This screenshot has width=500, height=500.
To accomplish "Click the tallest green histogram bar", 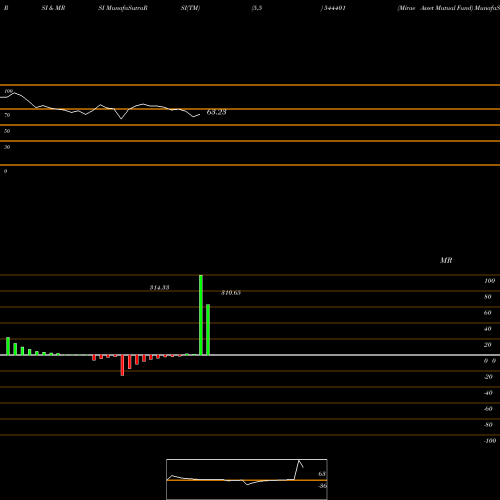I will pyautogui.click(x=201, y=315).
